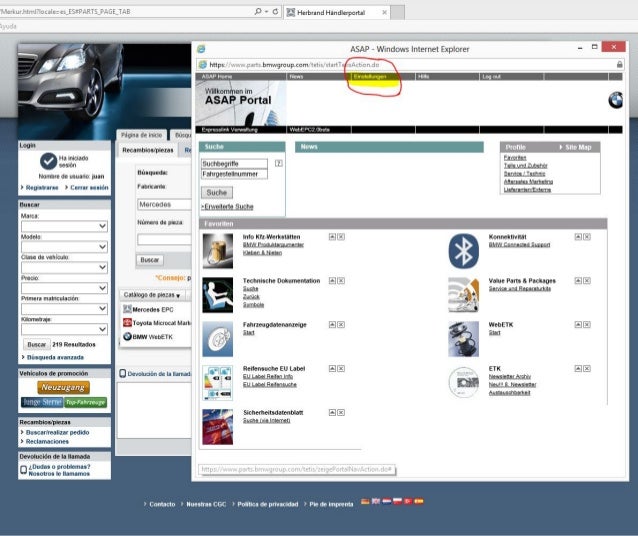Open the Aftersales Marketing profile link
The height and width of the screenshot is (536, 638).
click(x=528, y=182)
